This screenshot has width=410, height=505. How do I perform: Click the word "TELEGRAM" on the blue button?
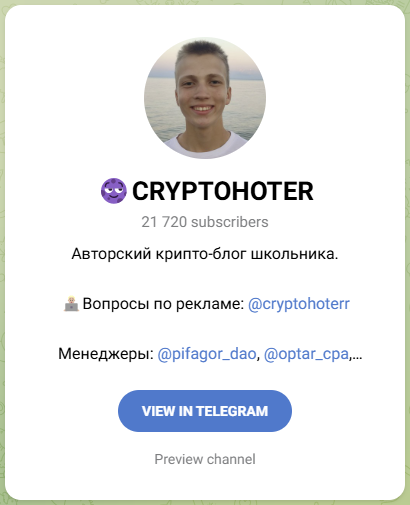tap(232, 411)
